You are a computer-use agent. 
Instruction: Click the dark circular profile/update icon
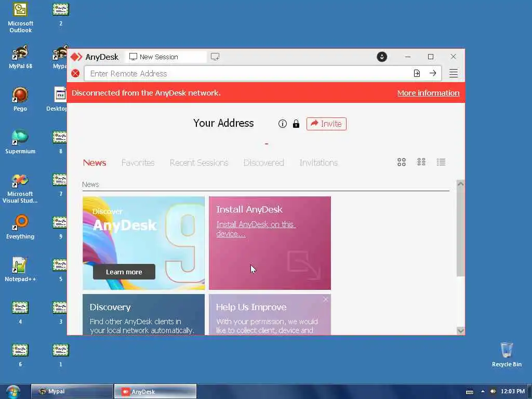click(382, 57)
